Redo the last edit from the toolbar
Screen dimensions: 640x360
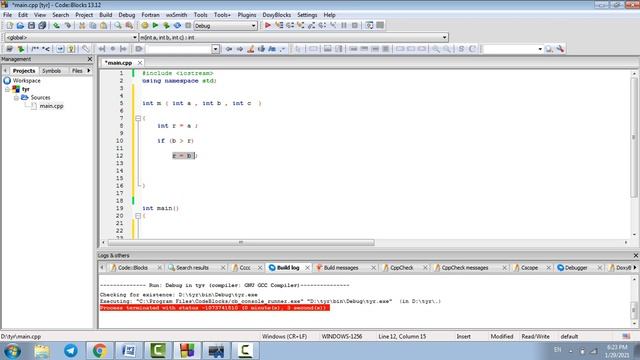pos(68,25)
